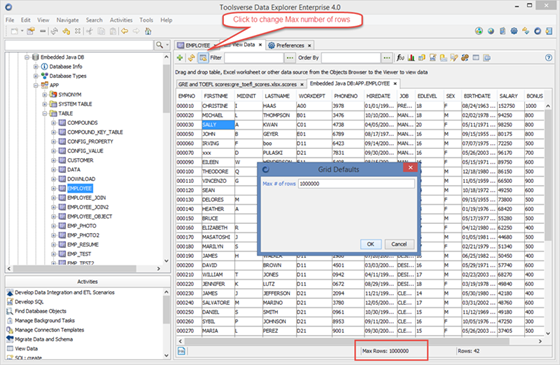This screenshot has width=560, height=365.
Task: Click the object search field above the tree
Action: coord(79,45)
